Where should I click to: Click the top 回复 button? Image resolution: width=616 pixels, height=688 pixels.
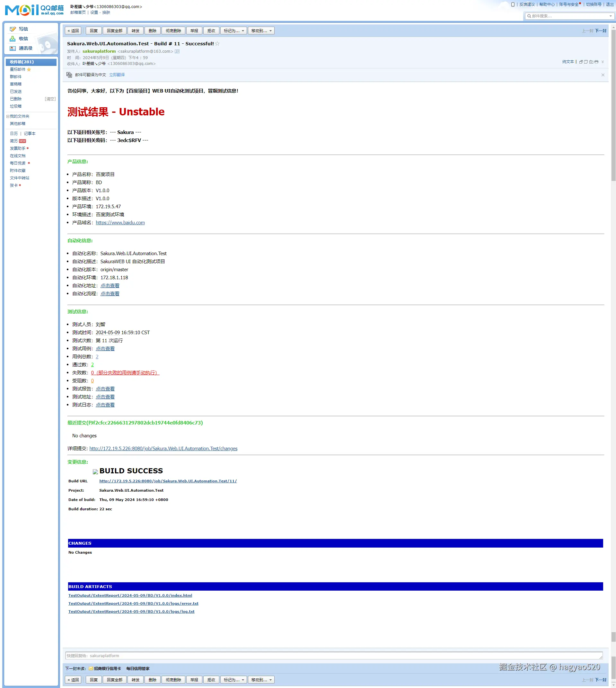pyautogui.click(x=94, y=31)
